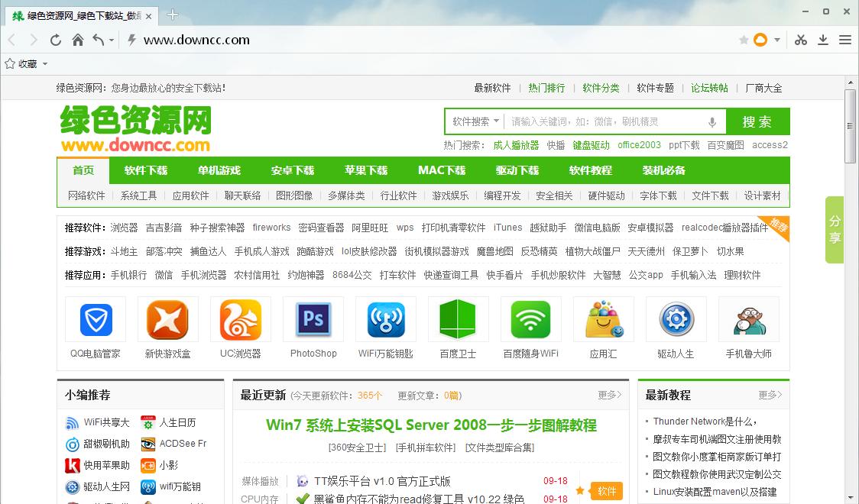Click the page vertical scrollbar thumb

pos(850,126)
